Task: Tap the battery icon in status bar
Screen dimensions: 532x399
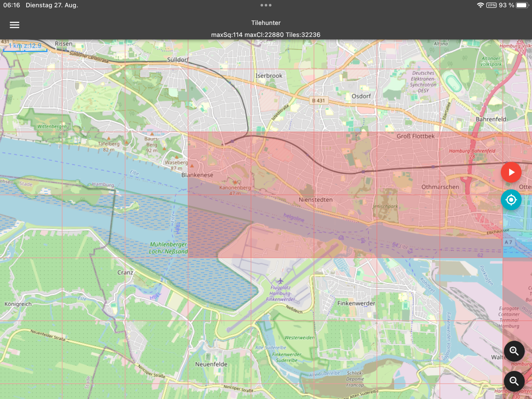Action: coord(522,5)
